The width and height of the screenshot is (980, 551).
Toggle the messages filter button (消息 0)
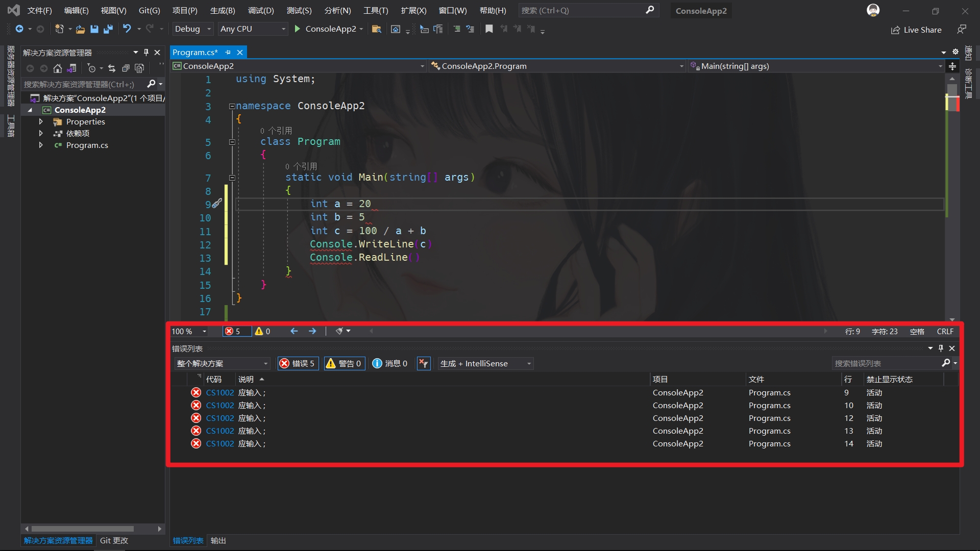[x=390, y=363]
